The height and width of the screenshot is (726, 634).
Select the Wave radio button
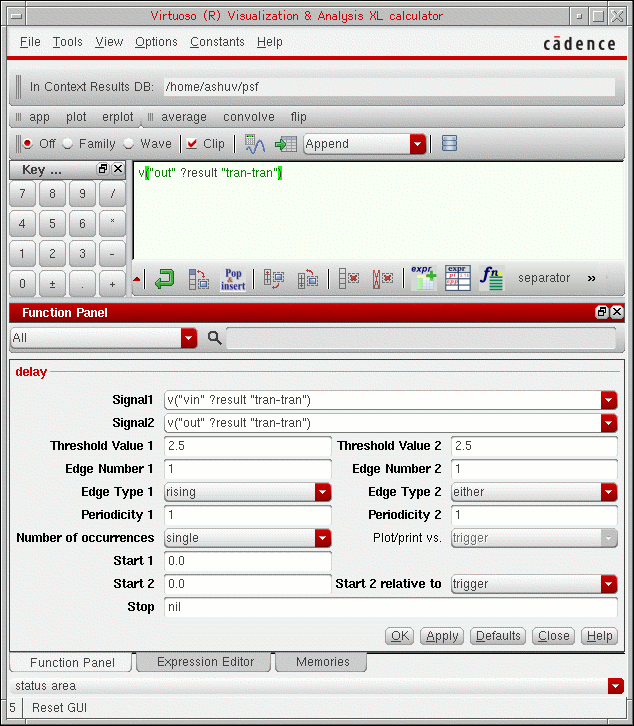point(128,144)
